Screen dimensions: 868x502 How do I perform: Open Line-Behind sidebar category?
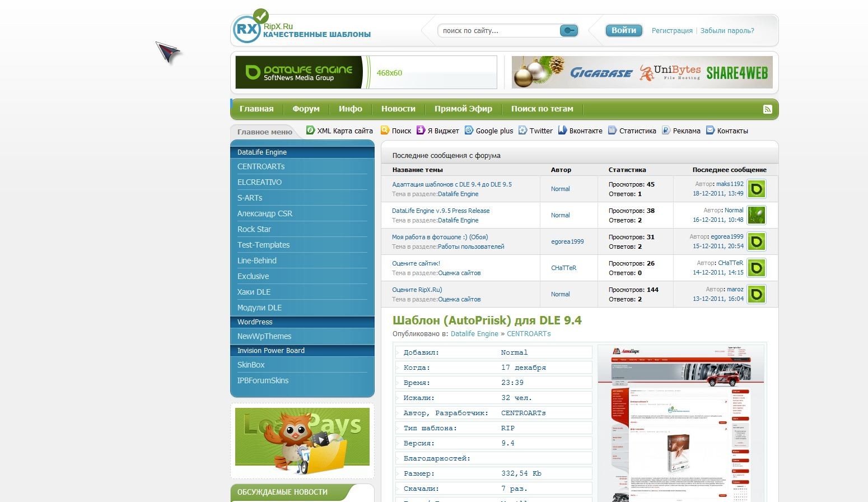257,261
